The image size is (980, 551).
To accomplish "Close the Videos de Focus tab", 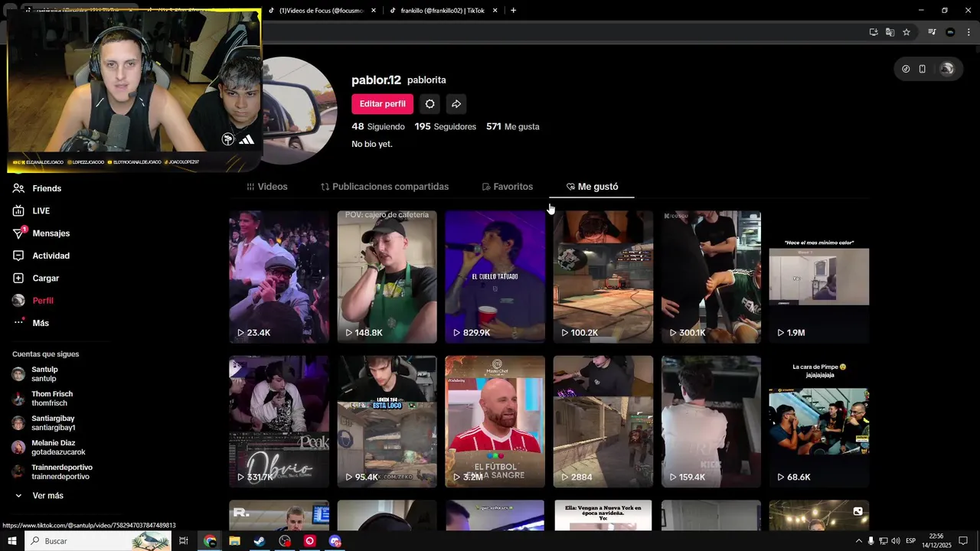I will 374,11.
